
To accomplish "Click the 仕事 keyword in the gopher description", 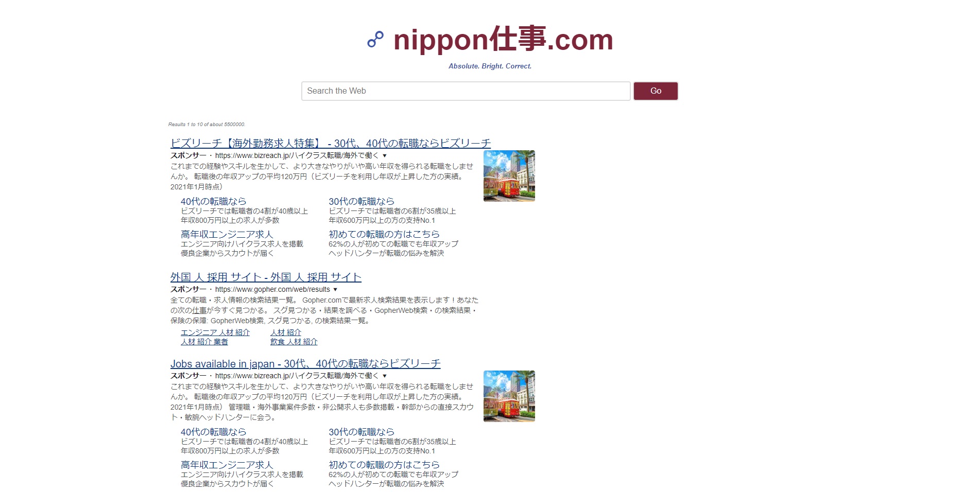I will point(199,310).
